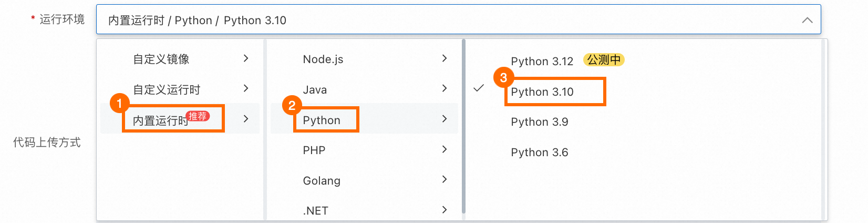Click the Java row arrow icon
The height and width of the screenshot is (223, 868).
click(x=445, y=88)
